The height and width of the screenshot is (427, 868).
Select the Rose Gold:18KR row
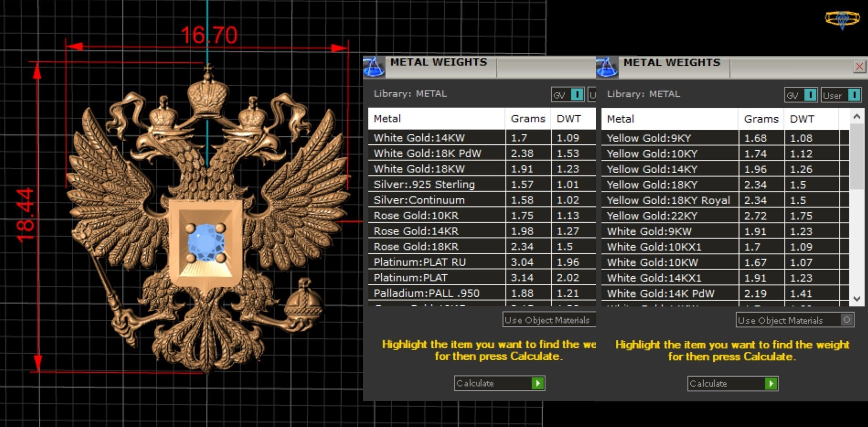(x=482, y=246)
